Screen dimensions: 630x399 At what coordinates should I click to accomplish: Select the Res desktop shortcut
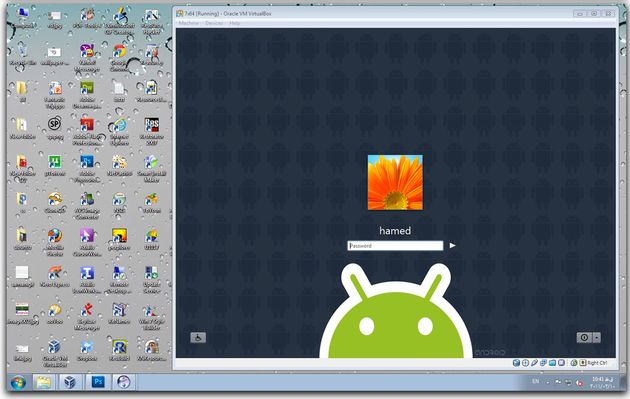[x=151, y=131]
